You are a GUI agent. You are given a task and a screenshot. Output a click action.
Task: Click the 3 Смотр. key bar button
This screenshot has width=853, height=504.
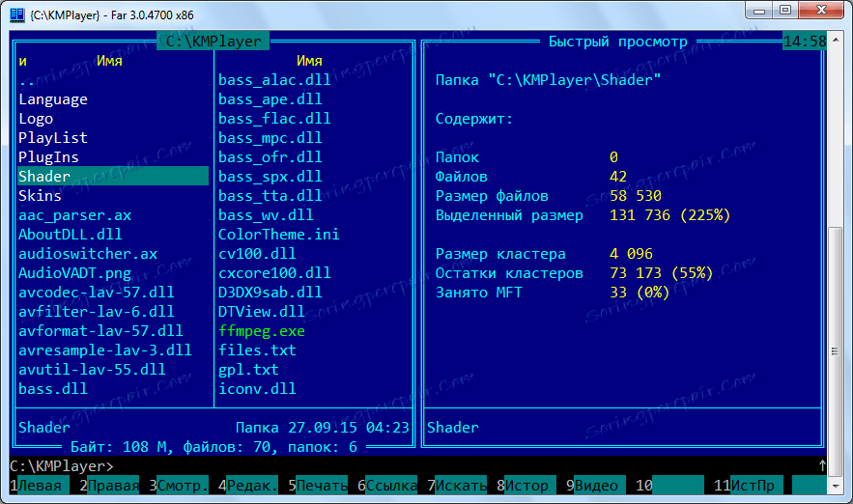(179, 485)
